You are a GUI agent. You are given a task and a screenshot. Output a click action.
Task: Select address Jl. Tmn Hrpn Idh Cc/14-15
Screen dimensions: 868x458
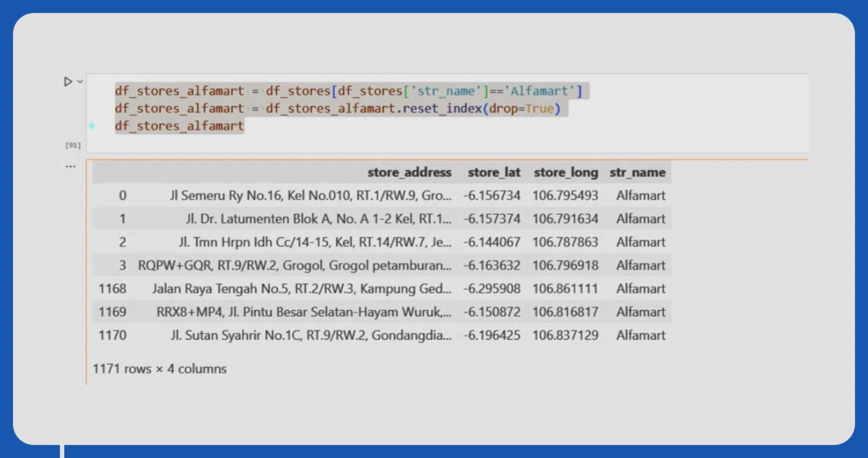point(315,242)
